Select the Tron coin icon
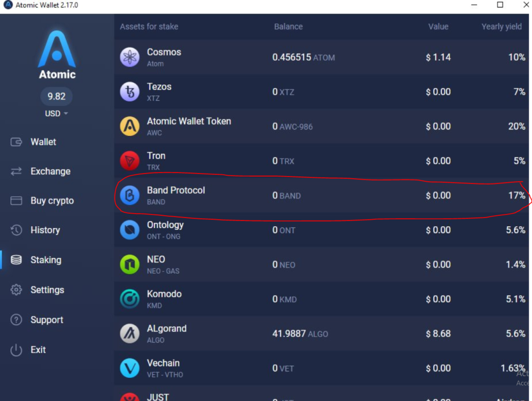The image size is (532, 401). point(130,161)
